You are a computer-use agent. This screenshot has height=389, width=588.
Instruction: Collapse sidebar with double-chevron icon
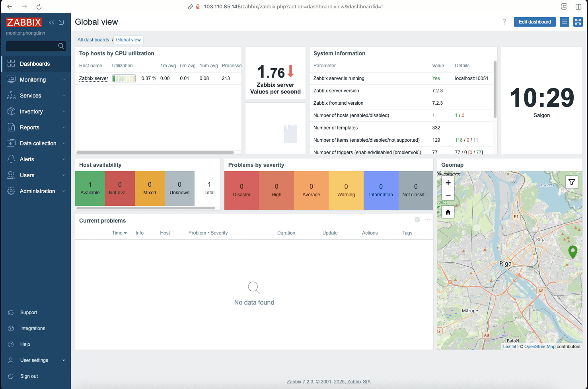point(52,22)
